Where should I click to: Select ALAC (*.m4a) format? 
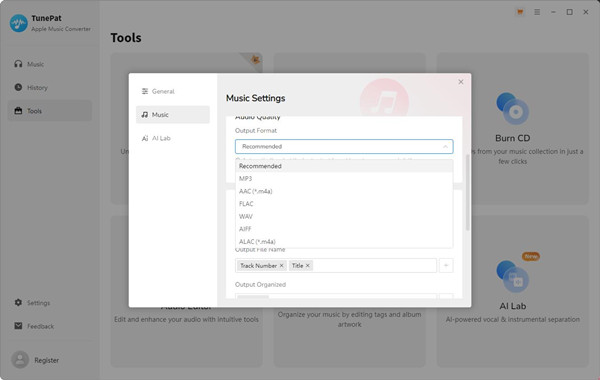(344, 241)
